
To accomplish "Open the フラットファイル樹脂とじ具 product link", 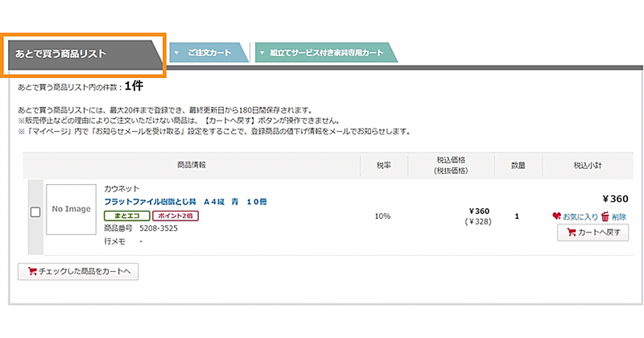I will pyautogui.click(x=185, y=202).
